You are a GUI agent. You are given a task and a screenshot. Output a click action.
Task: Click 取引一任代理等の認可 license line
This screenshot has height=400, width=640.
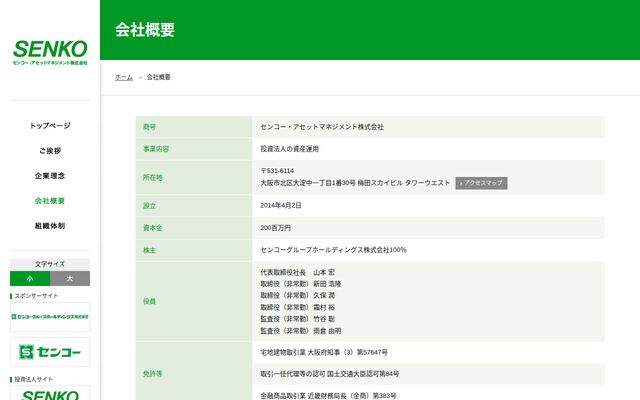coord(330,373)
